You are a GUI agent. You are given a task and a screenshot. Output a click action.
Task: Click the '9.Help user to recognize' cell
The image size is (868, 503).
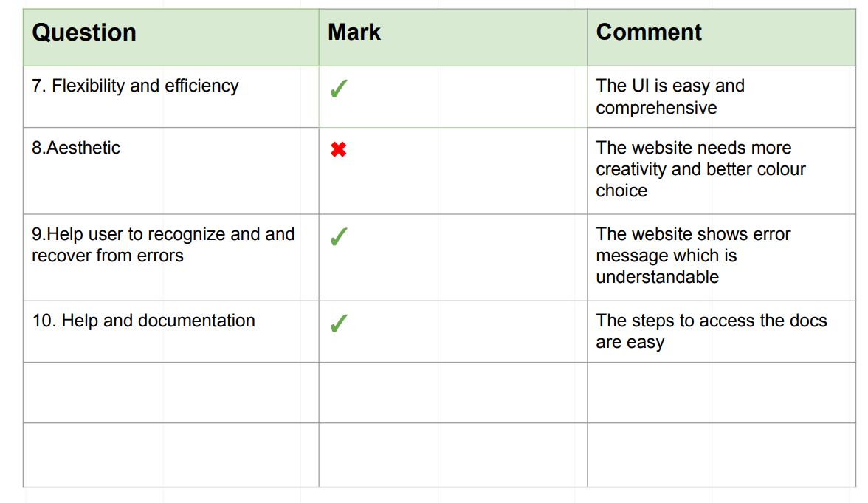tap(171, 258)
